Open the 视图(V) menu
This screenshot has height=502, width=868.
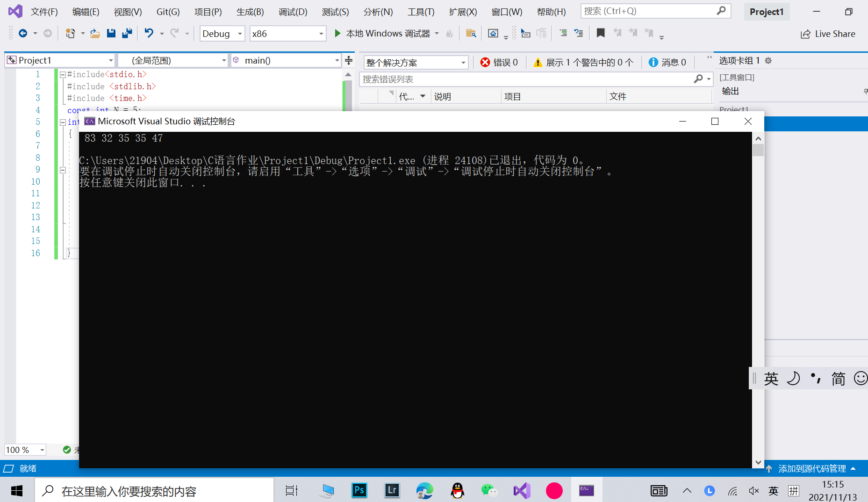[x=128, y=12]
